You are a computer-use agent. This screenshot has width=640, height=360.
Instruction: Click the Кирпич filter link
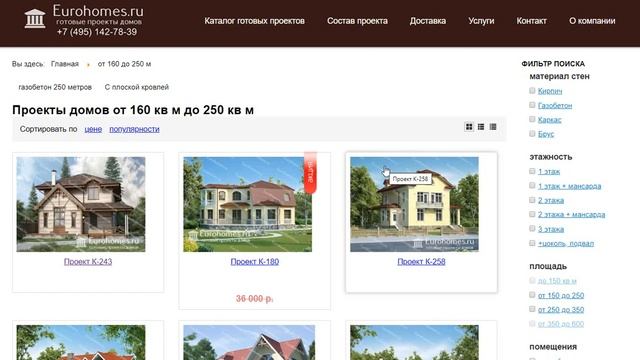[x=550, y=91]
